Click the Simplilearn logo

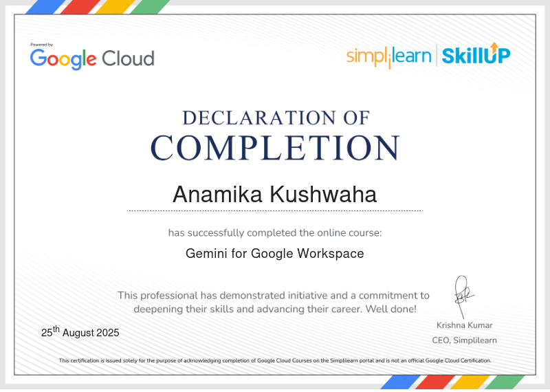coord(388,57)
